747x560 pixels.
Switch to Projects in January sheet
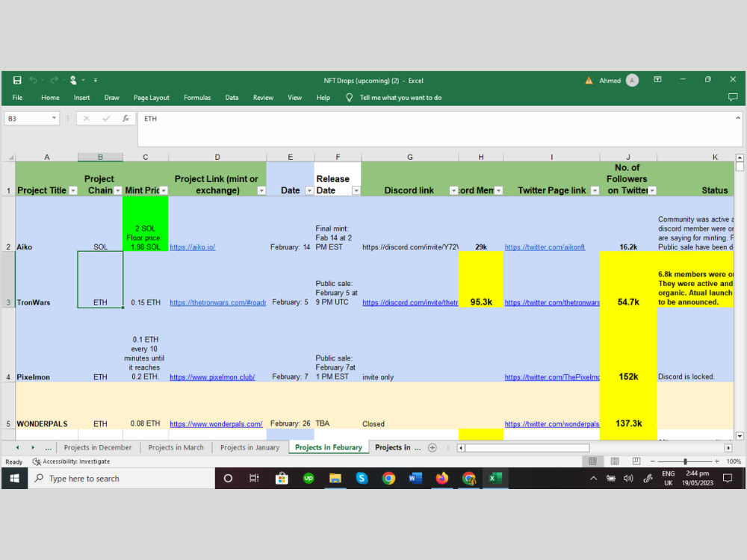point(249,447)
